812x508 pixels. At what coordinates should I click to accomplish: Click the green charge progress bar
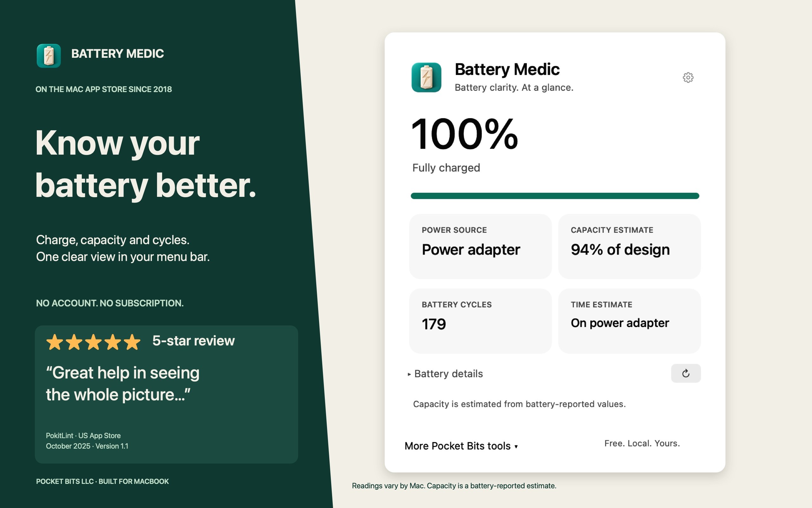click(555, 196)
